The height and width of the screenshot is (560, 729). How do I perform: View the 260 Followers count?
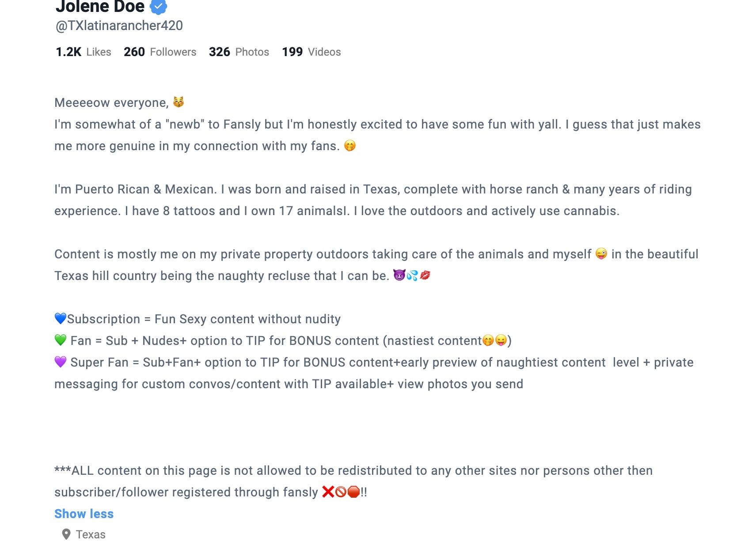tap(160, 52)
